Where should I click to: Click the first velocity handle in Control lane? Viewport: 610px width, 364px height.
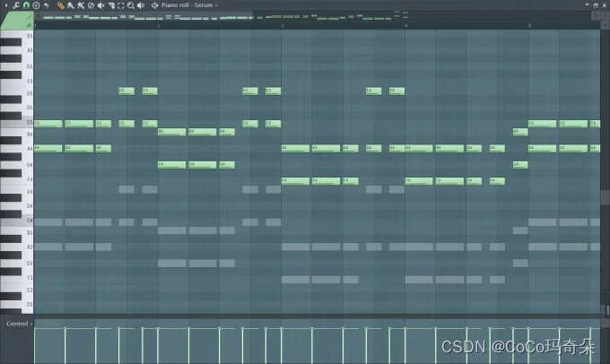(35, 329)
